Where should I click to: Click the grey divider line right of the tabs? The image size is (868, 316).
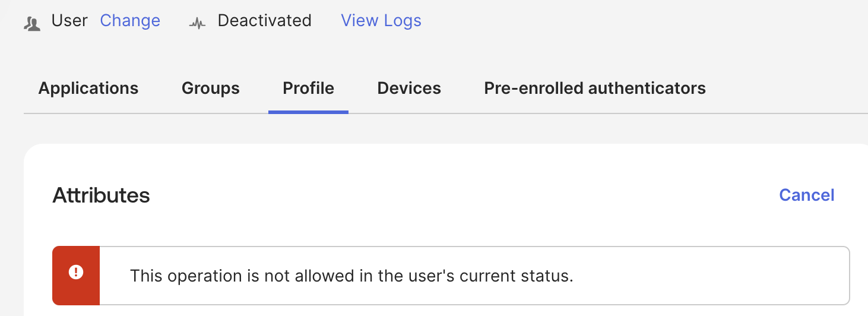[x=784, y=113]
